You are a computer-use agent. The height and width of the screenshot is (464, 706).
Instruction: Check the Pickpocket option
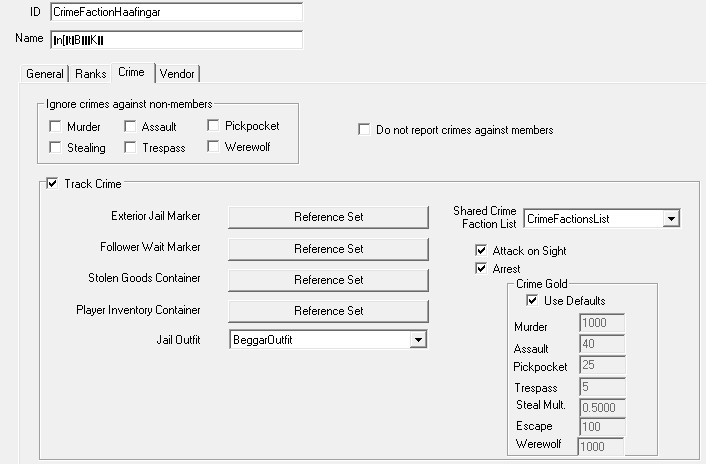coord(214,126)
